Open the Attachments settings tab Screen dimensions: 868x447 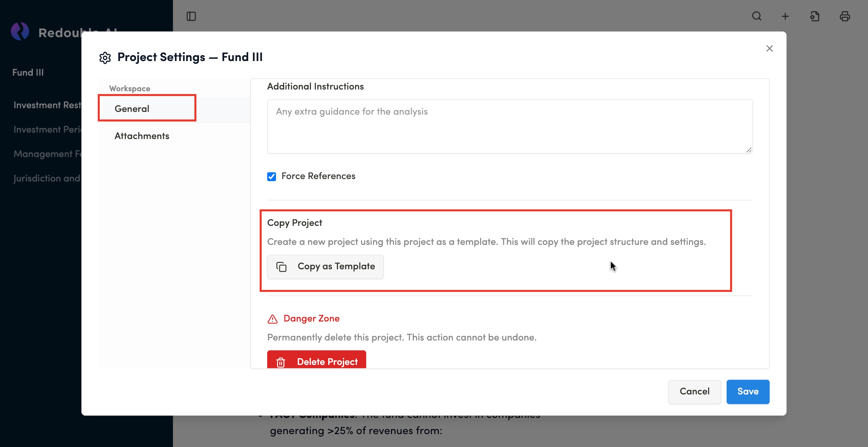(x=142, y=136)
